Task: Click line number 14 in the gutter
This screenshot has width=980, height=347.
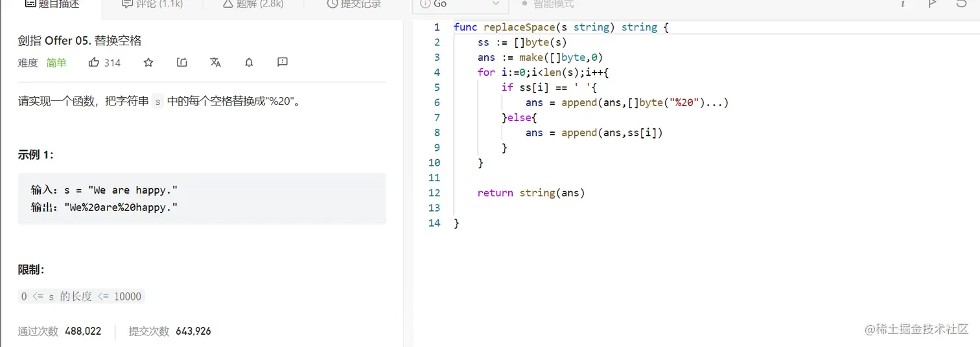Action: tap(434, 223)
